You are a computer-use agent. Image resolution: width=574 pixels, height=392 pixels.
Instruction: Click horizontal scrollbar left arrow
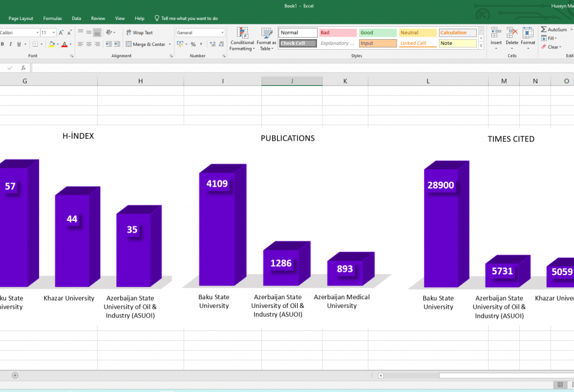[381, 376]
